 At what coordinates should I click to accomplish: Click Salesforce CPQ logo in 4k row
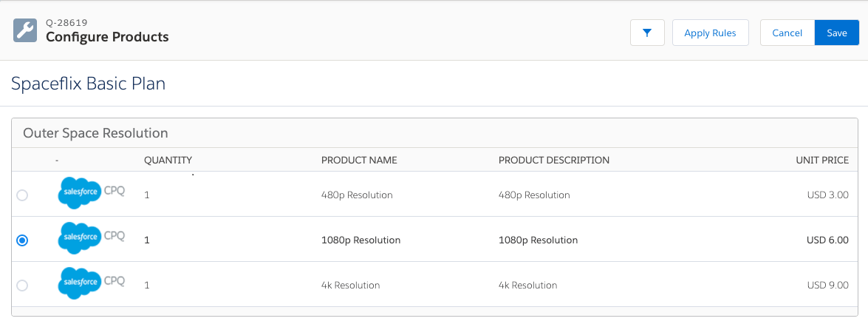coord(91,283)
